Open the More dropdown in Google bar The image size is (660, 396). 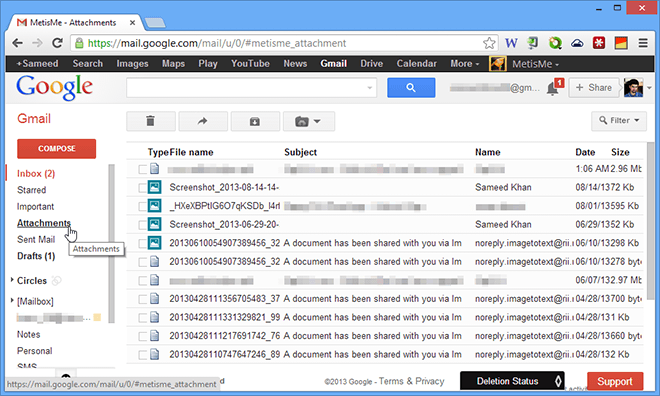tap(465, 64)
